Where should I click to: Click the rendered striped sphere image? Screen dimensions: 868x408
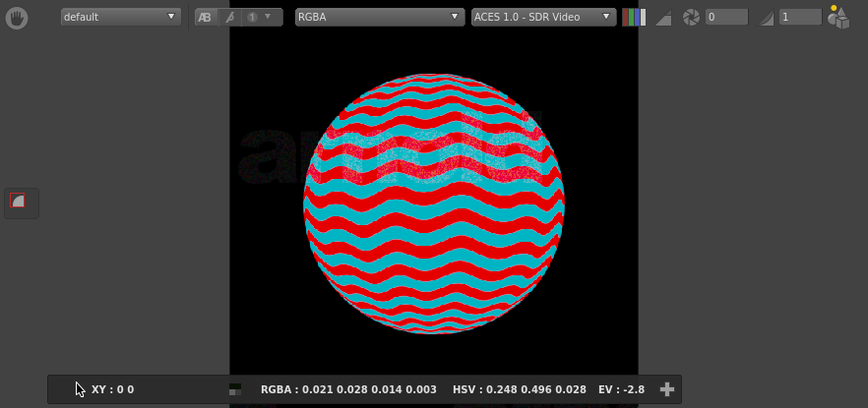[x=434, y=204]
